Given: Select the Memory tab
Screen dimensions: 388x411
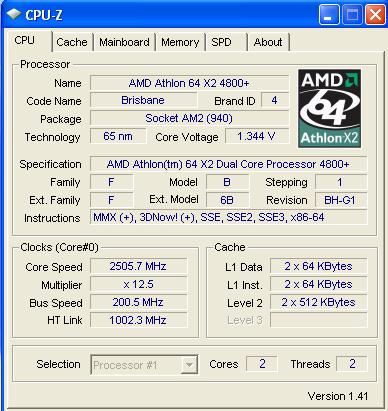Looking at the screenshot, I should 180,42.
